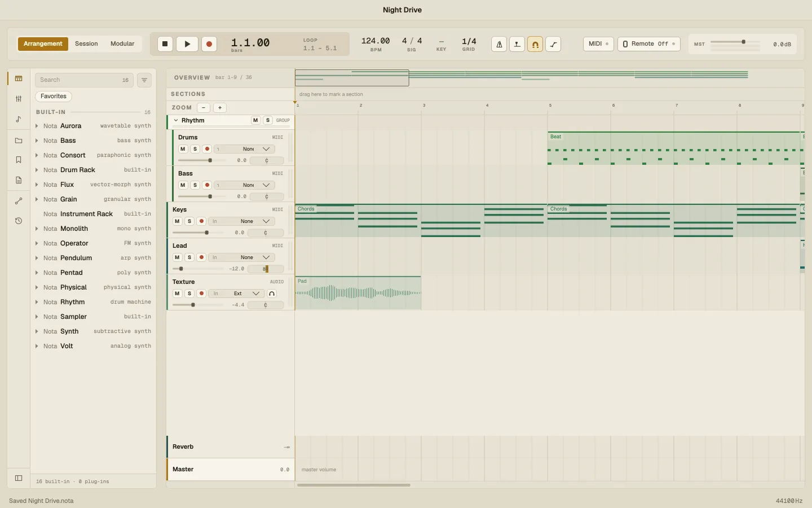Expand the Nota Drum Rack entry

(x=37, y=170)
